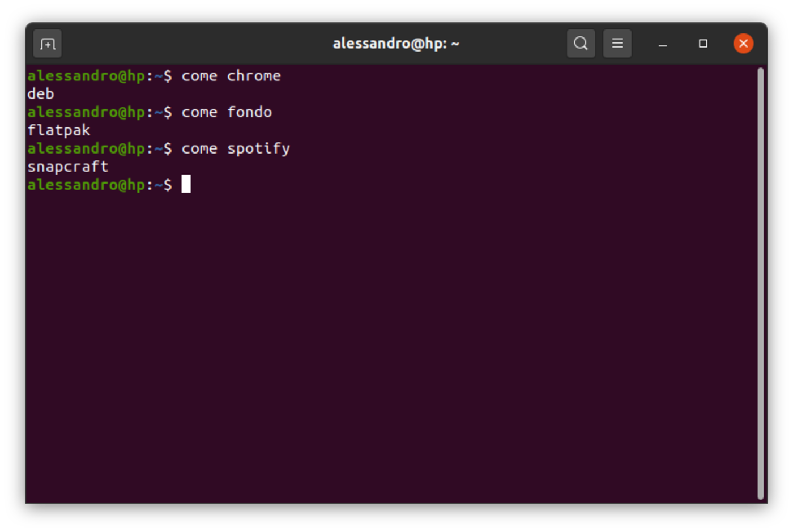The width and height of the screenshot is (793, 532).
Task: Click the green prompt before "come fondo"
Action: point(86,112)
